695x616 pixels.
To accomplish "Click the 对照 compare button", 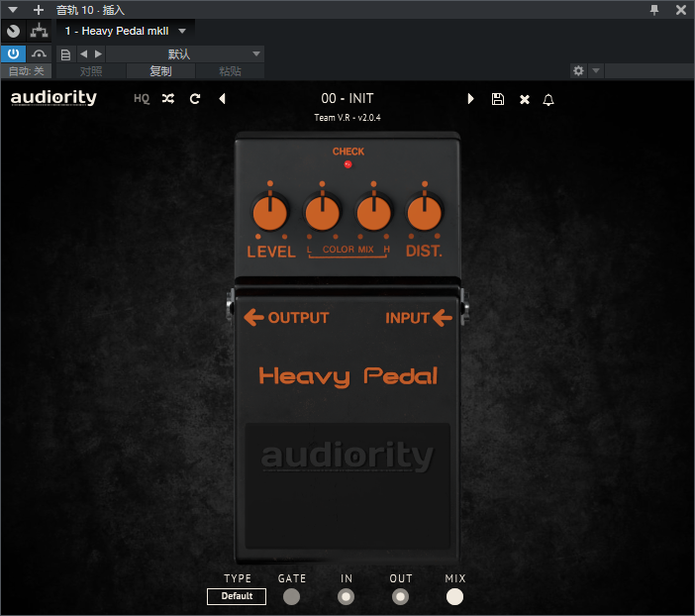I will [91, 71].
